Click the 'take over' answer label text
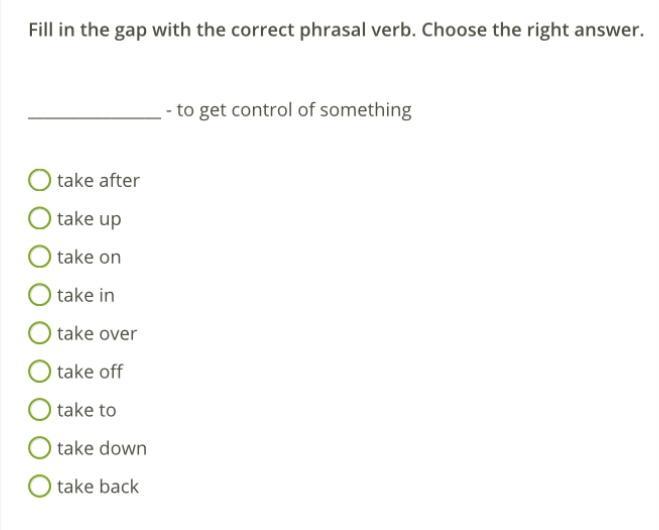Viewport: 659px width, 530px height. click(97, 333)
